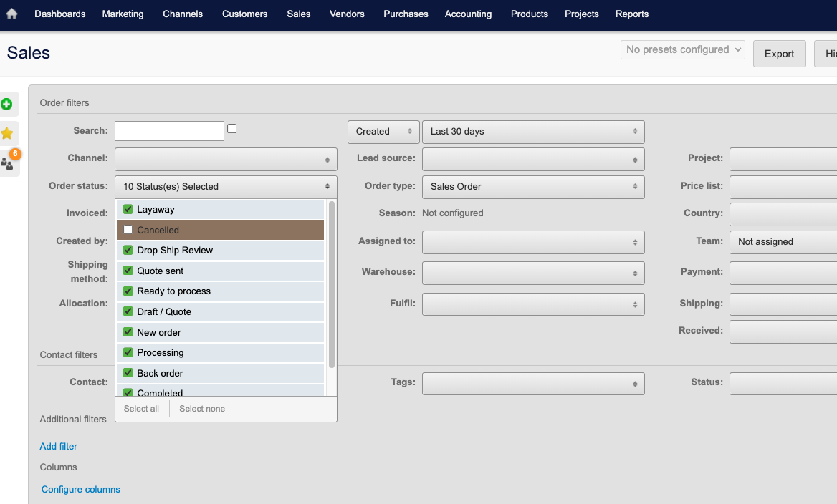Click inside the Search text field
Screen dimensions: 837x504
click(168, 130)
